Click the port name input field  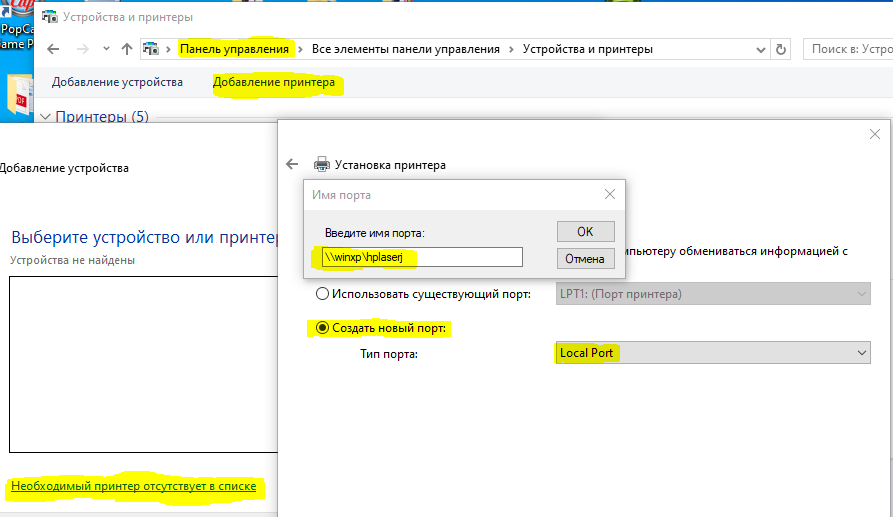pyautogui.click(x=421, y=257)
